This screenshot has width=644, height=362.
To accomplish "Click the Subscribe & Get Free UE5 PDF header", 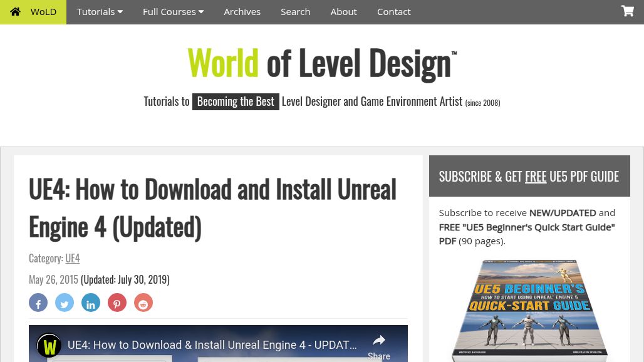I will [529, 177].
